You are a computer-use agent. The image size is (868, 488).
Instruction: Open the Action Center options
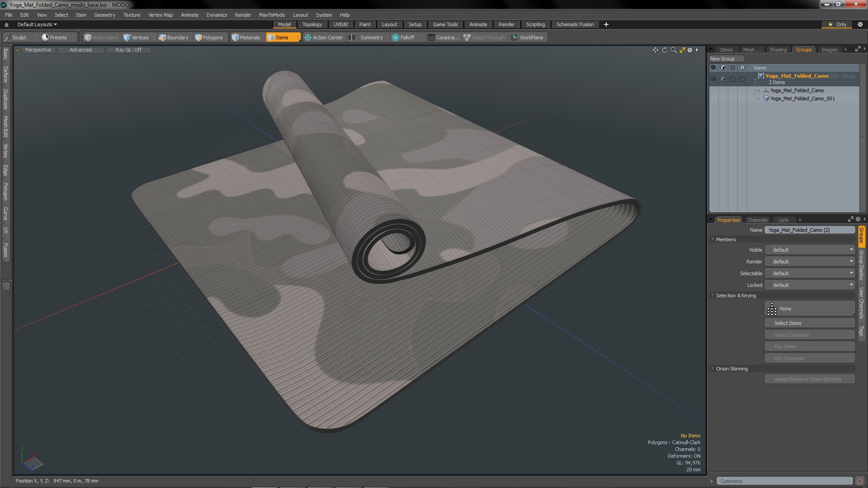[x=324, y=38]
